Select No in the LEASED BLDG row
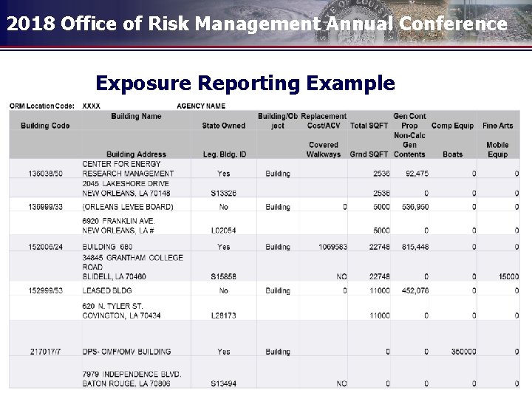This screenshot has width=532, height=399. (x=224, y=291)
